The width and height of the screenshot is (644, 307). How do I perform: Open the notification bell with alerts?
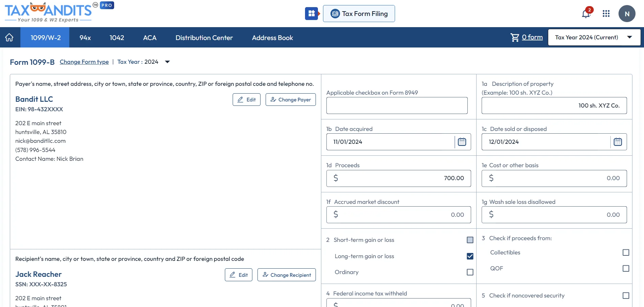click(x=586, y=14)
